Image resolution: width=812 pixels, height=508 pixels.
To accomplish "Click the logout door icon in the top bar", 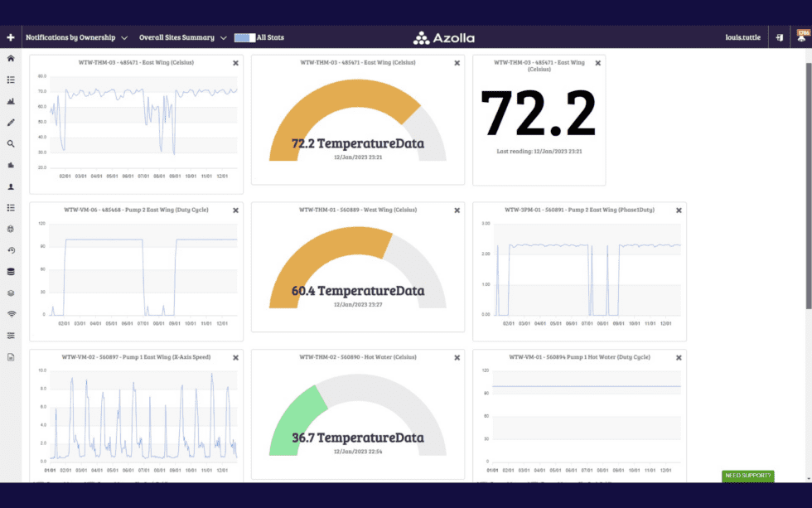I will click(x=779, y=37).
